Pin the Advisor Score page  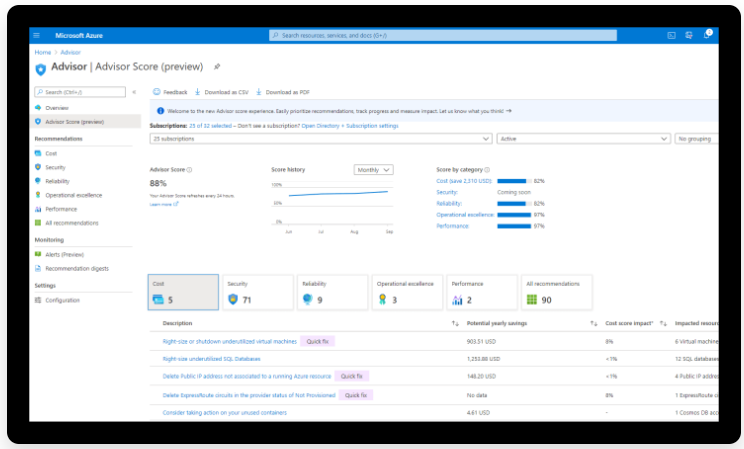click(217, 67)
